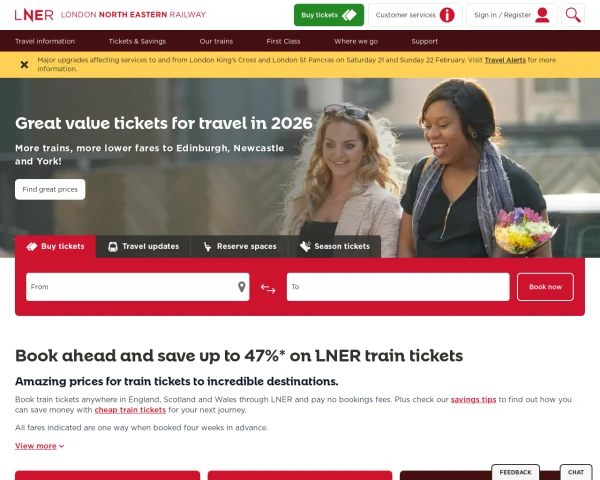Image resolution: width=600 pixels, height=480 pixels.
Task: Dismiss the yellow travel alert banner
Action: pos(24,65)
